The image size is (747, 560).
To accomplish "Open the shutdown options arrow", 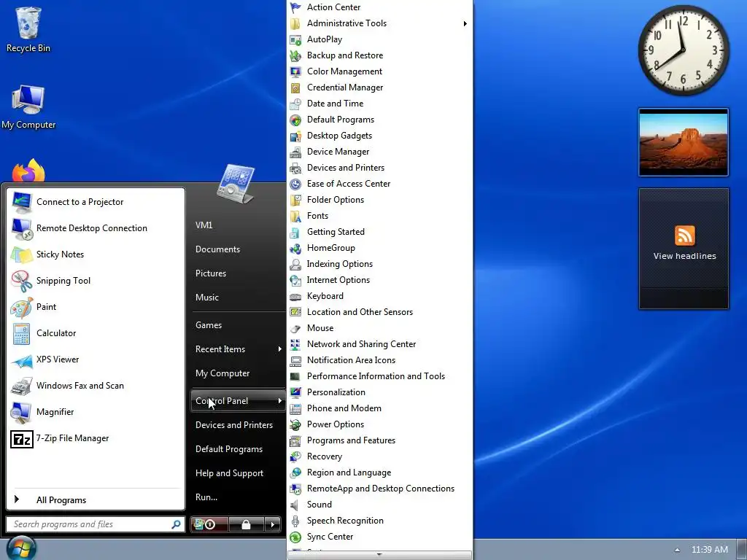I will click(x=273, y=525).
